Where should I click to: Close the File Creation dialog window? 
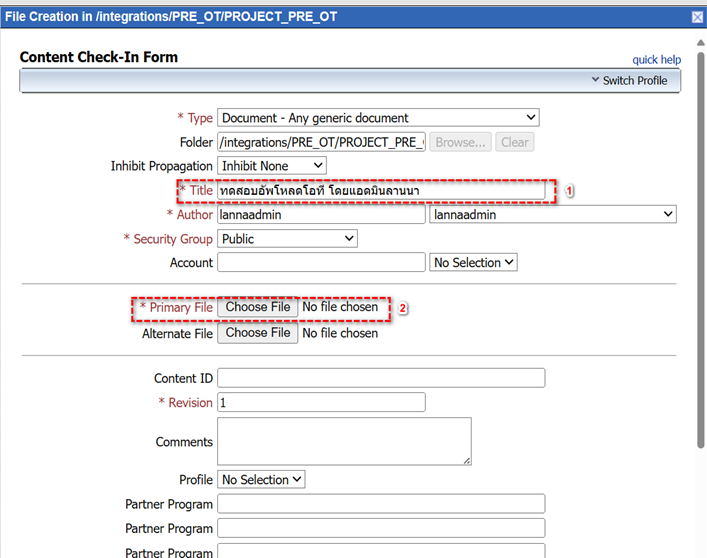tap(697, 17)
